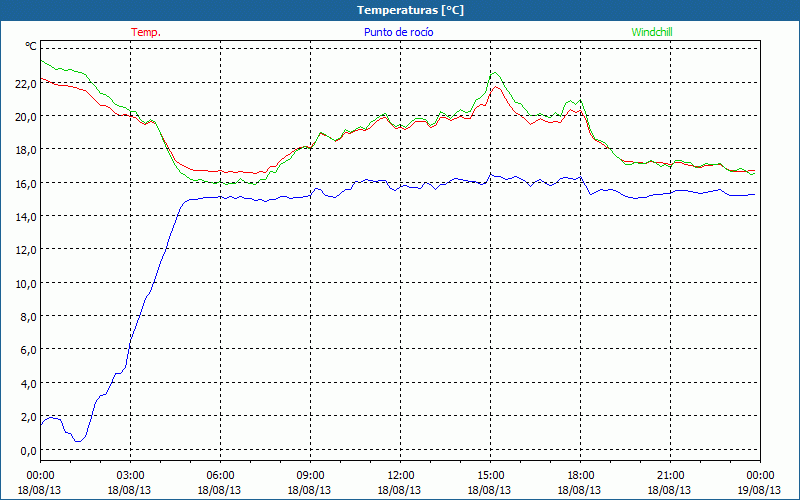This screenshot has width=800, height=500.
Task: Click the 10,0 value on the y-axis
Action: [x=26, y=284]
